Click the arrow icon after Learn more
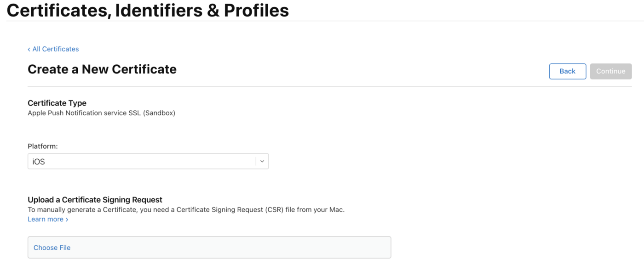The image size is (644, 270). click(66, 219)
